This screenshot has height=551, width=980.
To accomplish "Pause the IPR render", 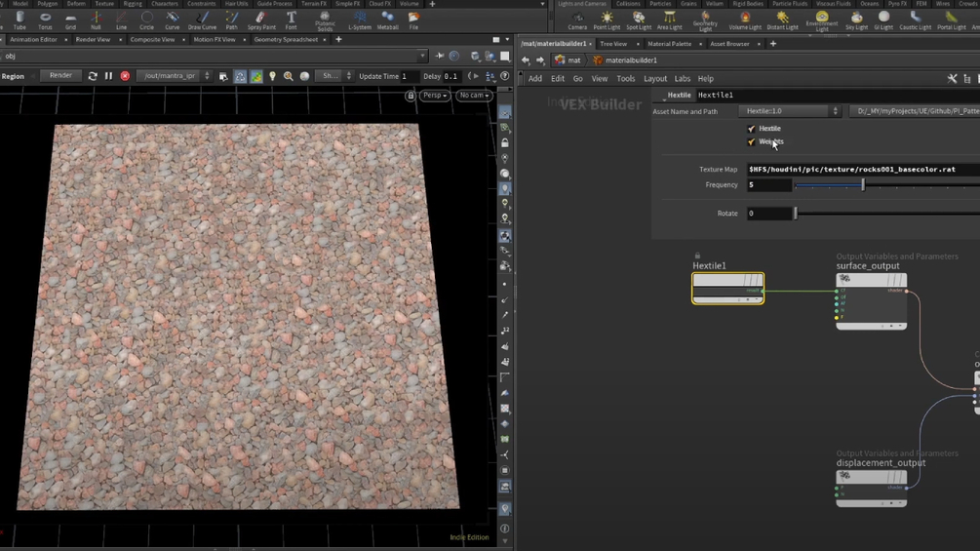I will click(108, 76).
